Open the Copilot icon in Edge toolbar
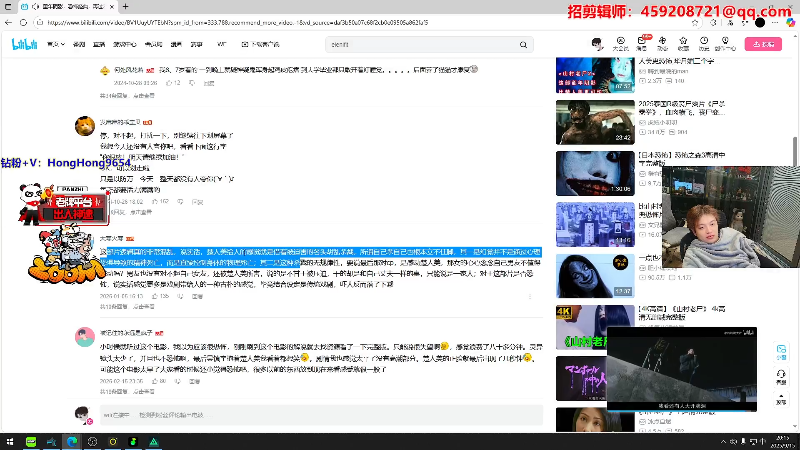800x450 pixels. click(790, 22)
